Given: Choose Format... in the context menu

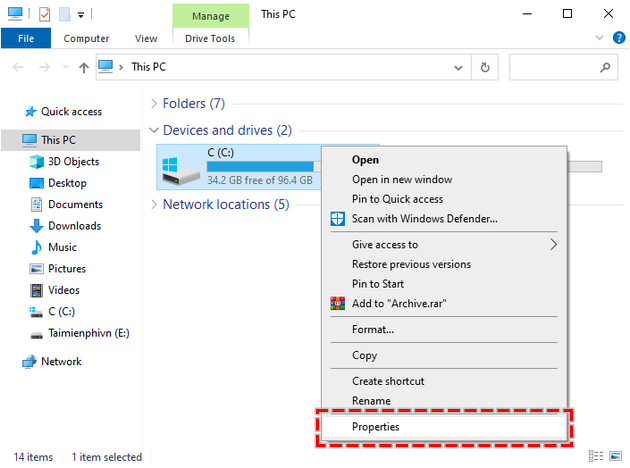Looking at the screenshot, I should (444, 329).
